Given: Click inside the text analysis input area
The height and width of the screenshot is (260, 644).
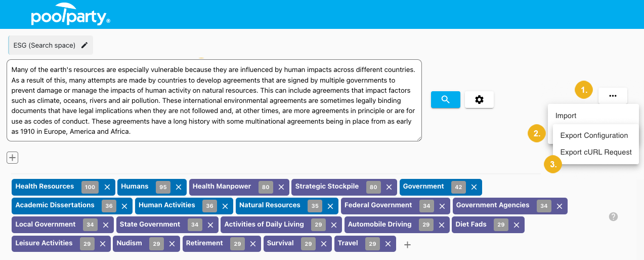Looking at the screenshot, I should 214,100.
